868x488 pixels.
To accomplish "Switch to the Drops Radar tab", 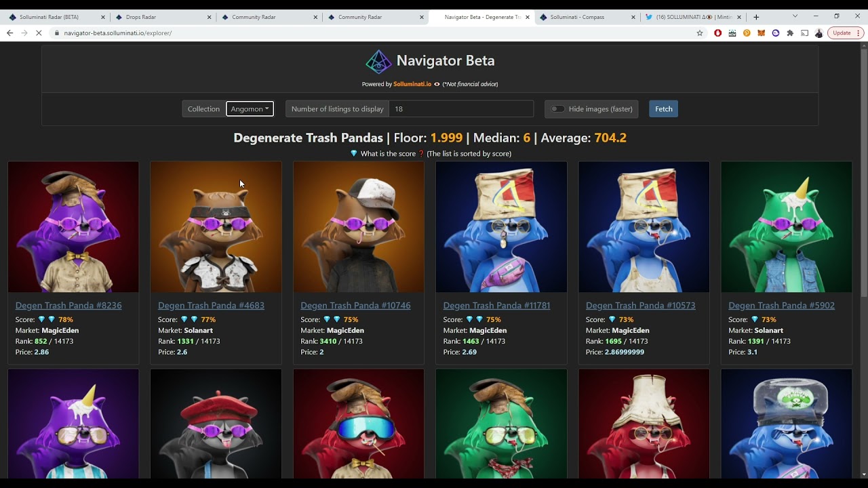I will click(163, 17).
